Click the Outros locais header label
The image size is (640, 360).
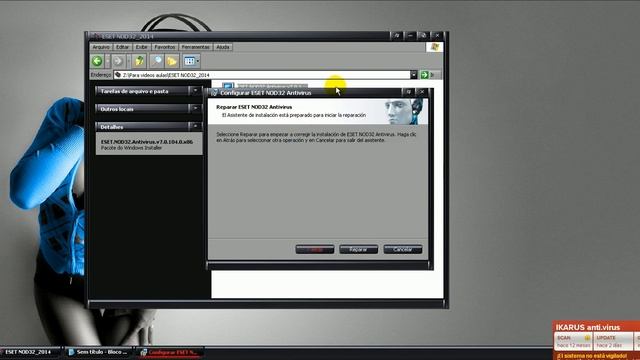(117, 109)
